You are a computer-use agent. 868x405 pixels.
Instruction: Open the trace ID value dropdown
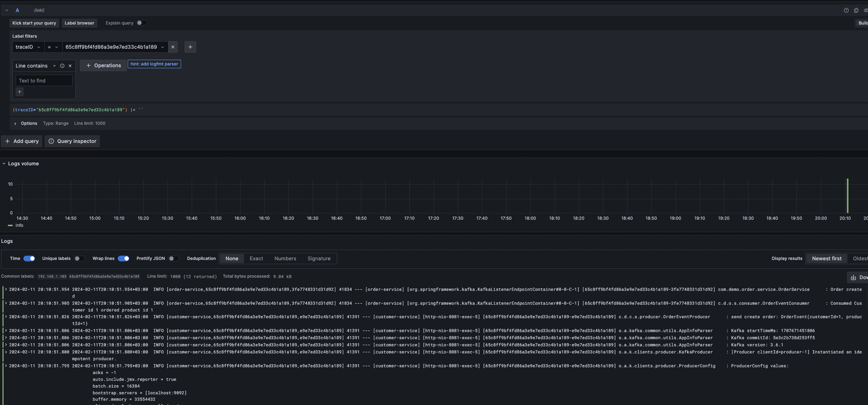tap(115, 47)
